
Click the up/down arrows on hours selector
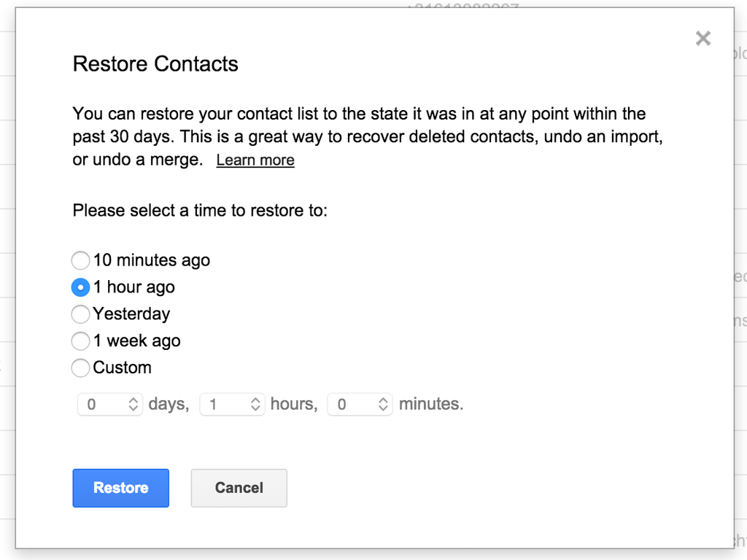256,405
